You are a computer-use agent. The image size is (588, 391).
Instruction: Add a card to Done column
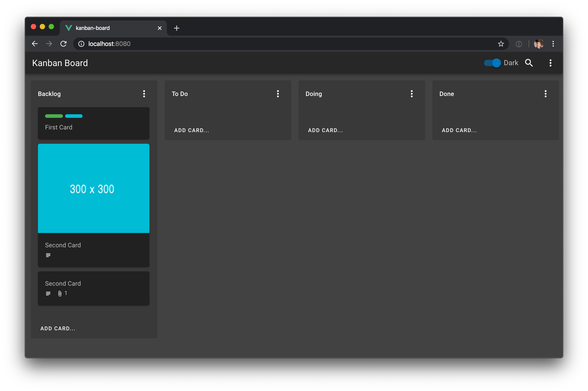[x=459, y=130]
